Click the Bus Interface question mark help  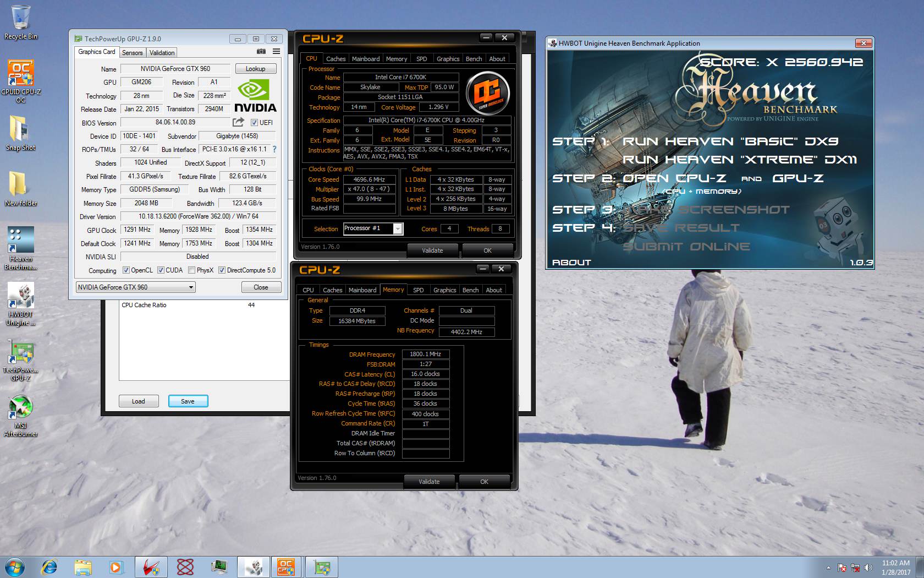[x=274, y=149]
